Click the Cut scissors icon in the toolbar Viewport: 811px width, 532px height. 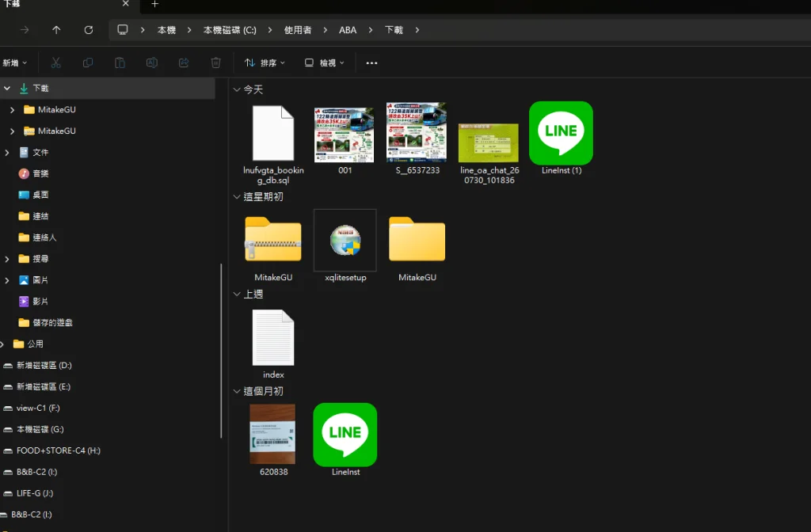point(56,63)
